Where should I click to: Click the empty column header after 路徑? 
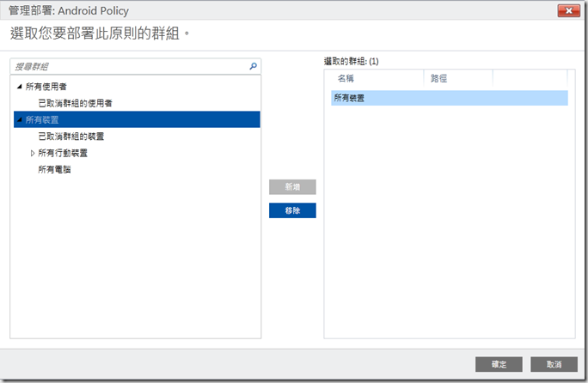pos(530,78)
